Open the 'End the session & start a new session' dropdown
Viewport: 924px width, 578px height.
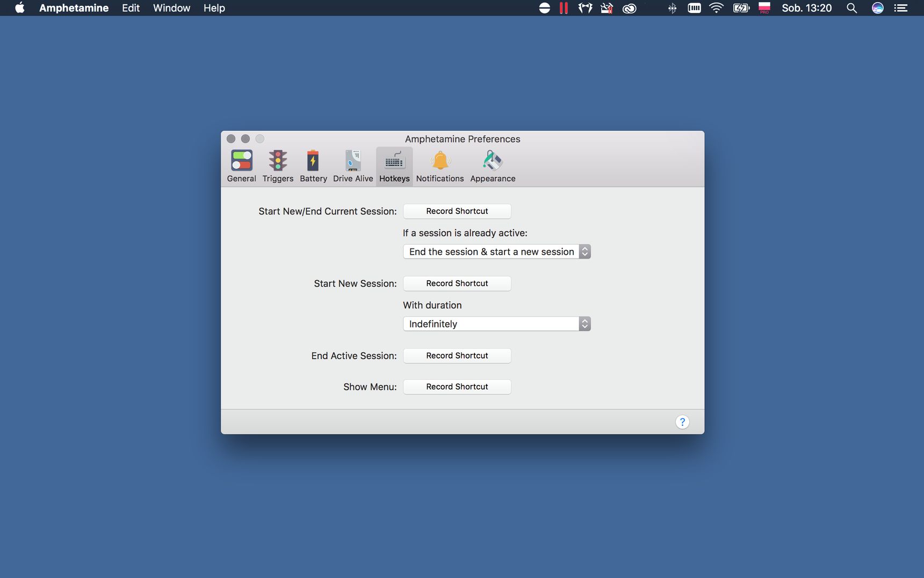[x=497, y=252]
